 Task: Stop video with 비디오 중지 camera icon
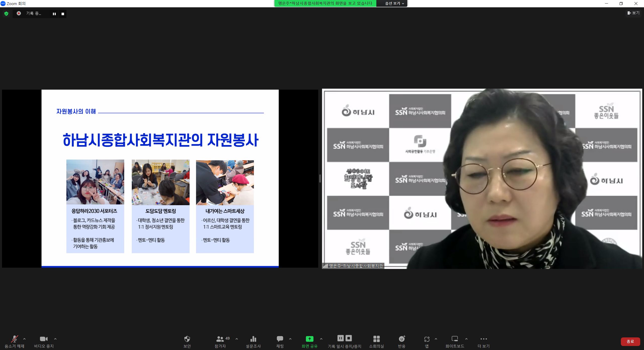click(x=44, y=339)
